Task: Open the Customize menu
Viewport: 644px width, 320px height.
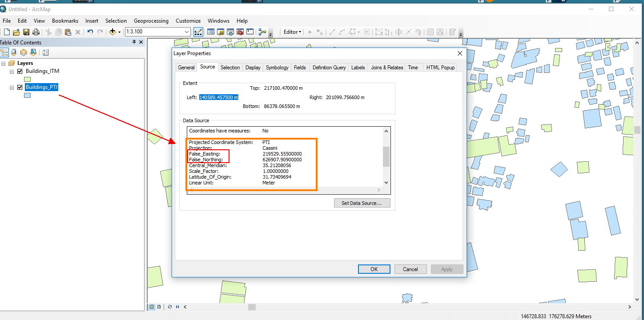Action: 188,21
